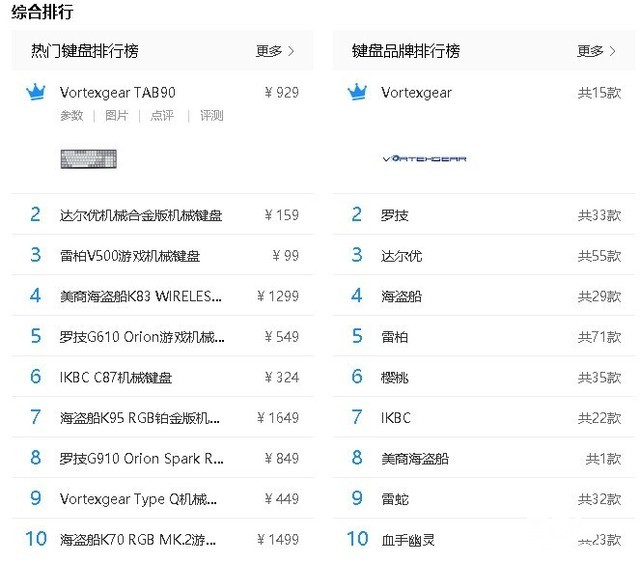Click the 综合排行 heading

coord(42,11)
